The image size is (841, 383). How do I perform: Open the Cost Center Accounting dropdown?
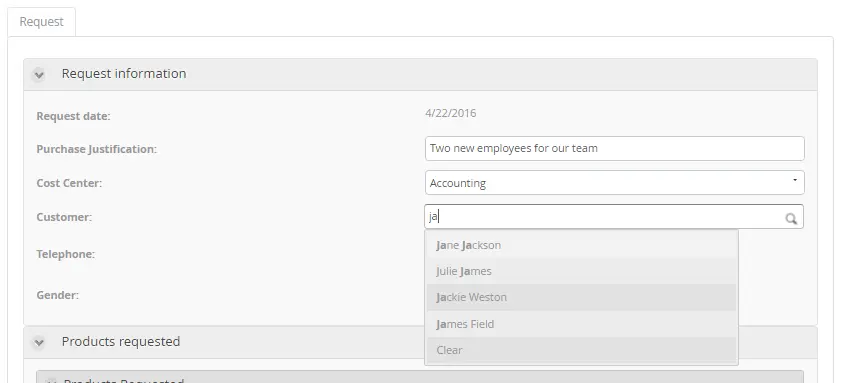pyautogui.click(x=615, y=183)
